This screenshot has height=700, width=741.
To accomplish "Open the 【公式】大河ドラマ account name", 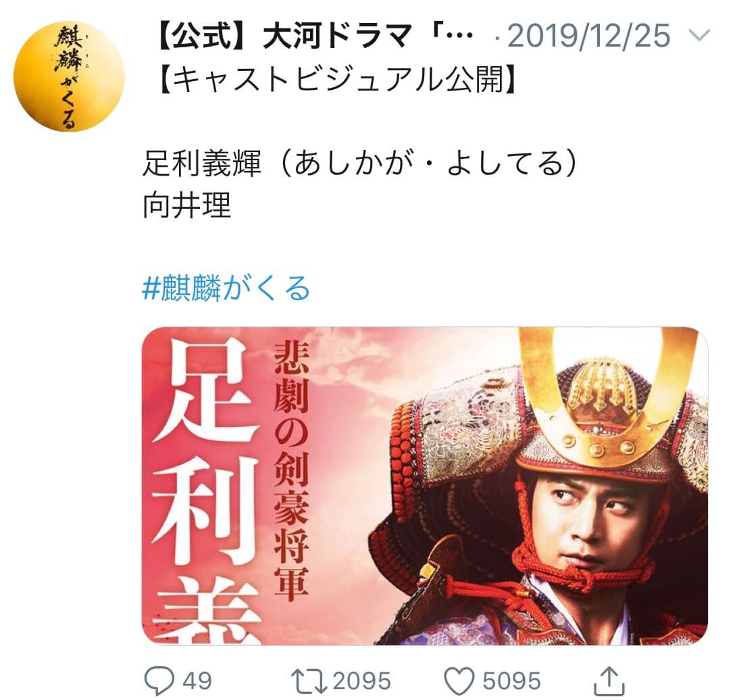I will (314, 36).
